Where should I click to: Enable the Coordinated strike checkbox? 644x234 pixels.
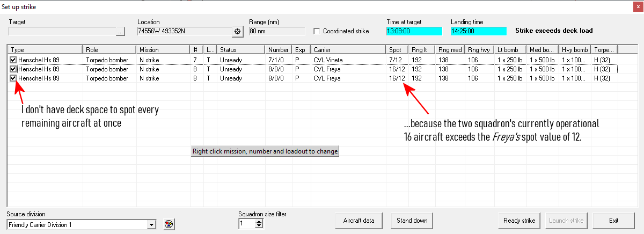tap(317, 31)
